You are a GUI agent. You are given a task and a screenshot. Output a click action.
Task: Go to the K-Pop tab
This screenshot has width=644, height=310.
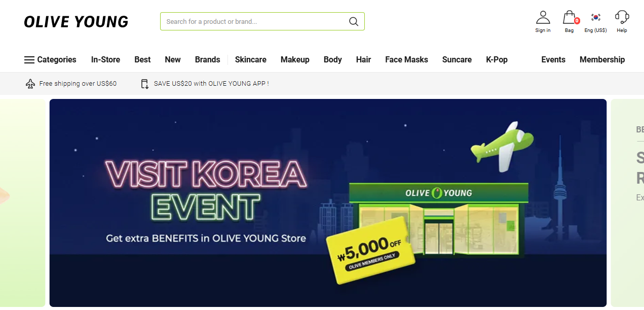coord(497,60)
